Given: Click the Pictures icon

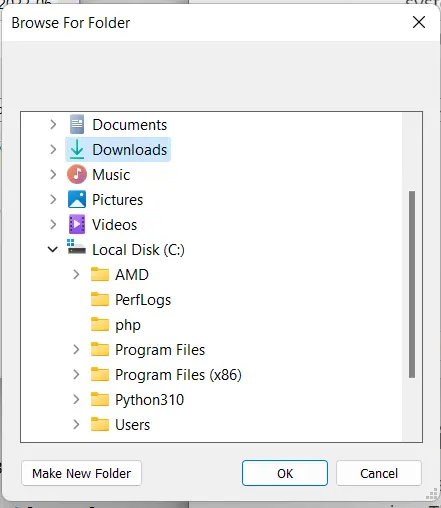Looking at the screenshot, I should tap(77, 199).
